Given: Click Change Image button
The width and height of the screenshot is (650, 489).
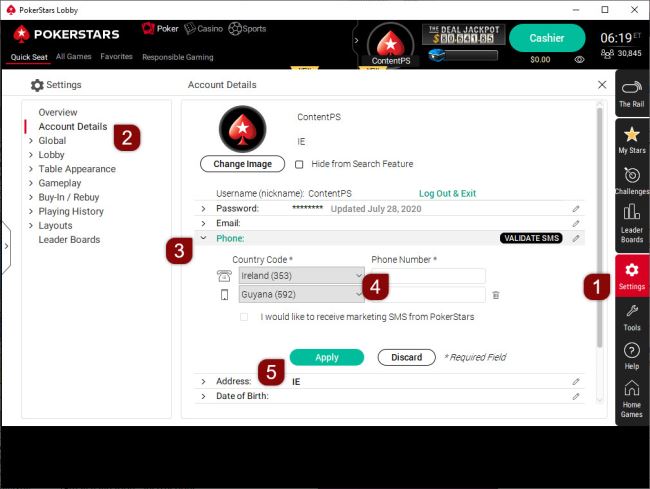Looking at the screenshot, I should point(243,164).
